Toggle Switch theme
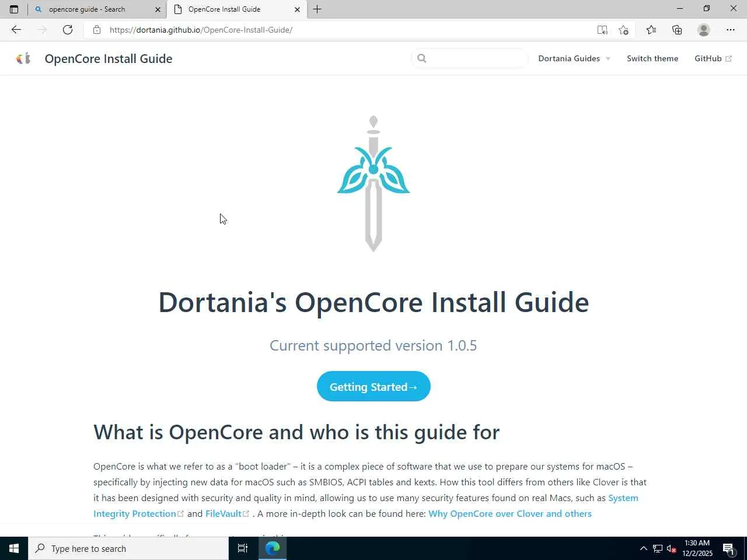The image size is (747, 560). tap(652, 58)
